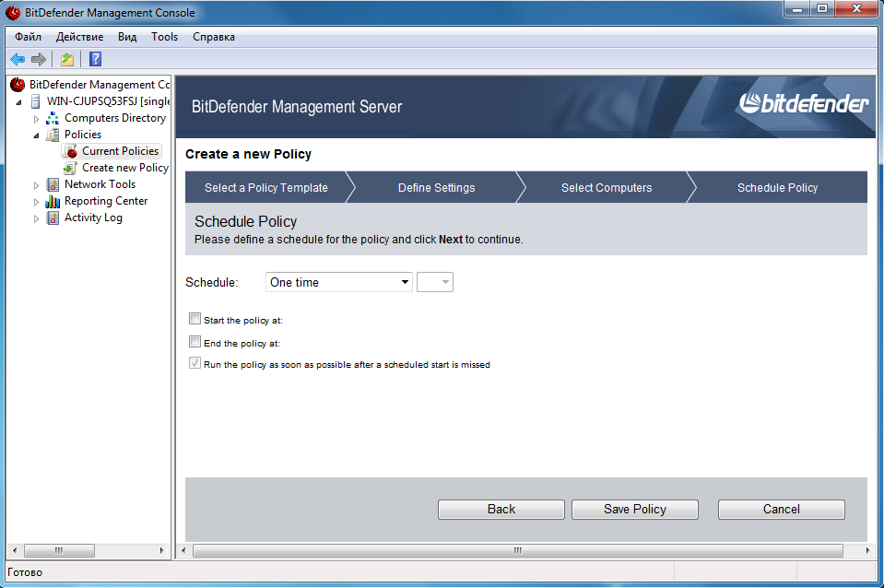Go to the Define Settings step
884x588 pixels.
(x=436, y=188)
